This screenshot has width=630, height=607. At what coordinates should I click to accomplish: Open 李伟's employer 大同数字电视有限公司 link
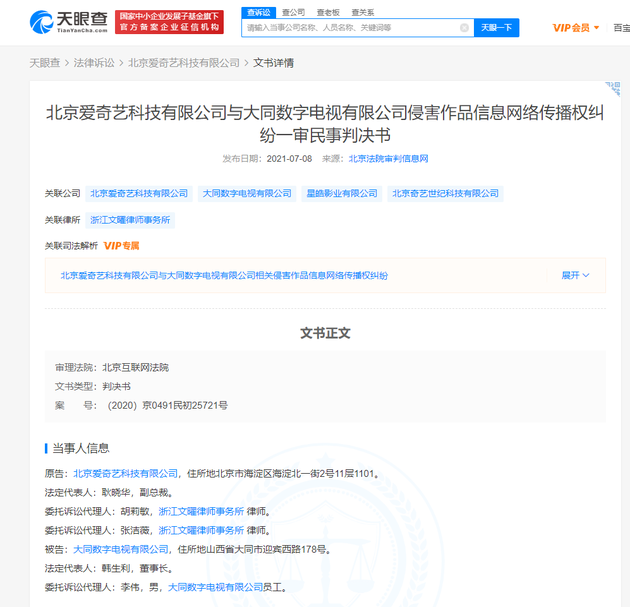click(x=215, y=588)
